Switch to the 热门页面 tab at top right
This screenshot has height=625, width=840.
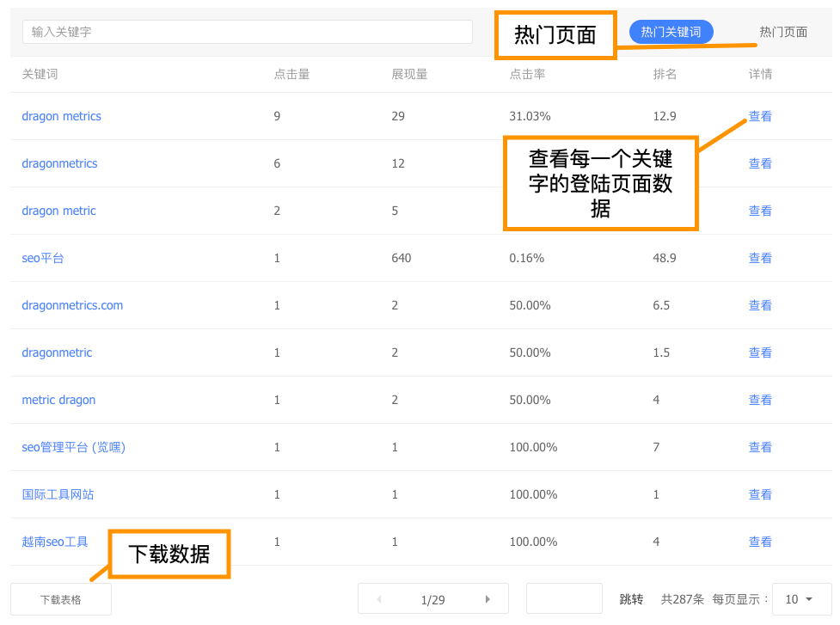[782, 32]
